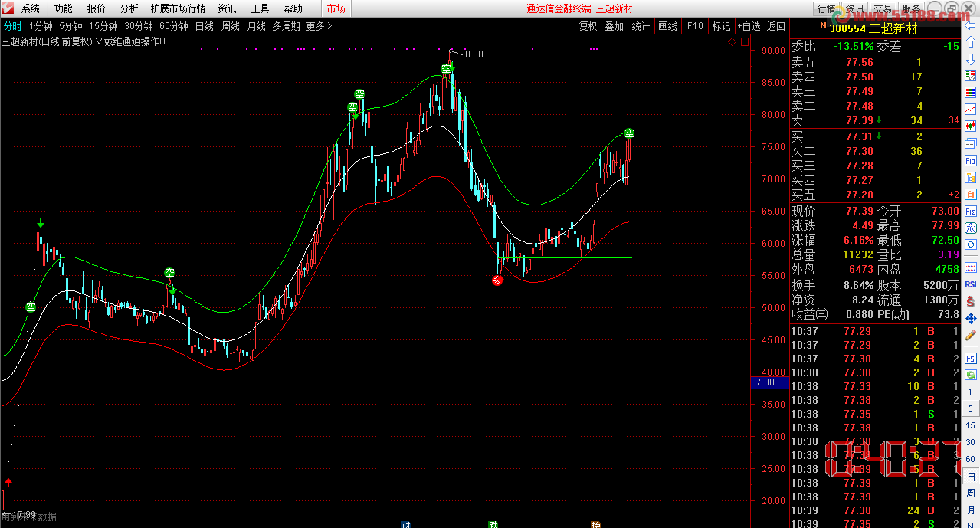Select the 60 period shortcut in sidebar
The height and width of the screenshot is (528, 980).
coord(971,459)
